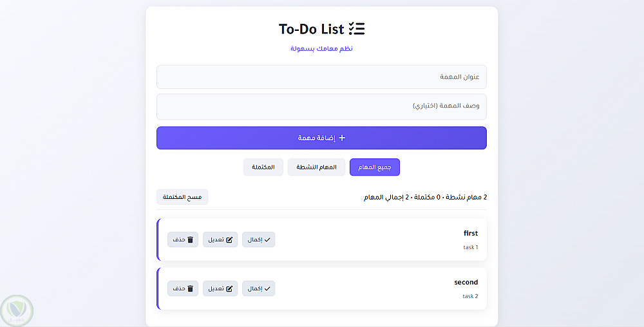This screenshot has width=644, height=327.
Task: Click the checkmark icon on the second task
Action: tap(267, 288)
